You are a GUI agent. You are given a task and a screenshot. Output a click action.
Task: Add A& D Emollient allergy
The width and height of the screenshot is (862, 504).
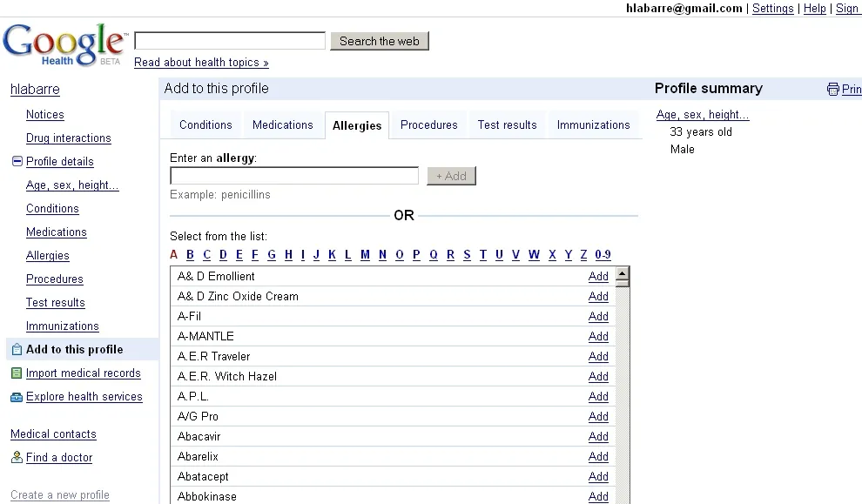[x=598, y=277]
